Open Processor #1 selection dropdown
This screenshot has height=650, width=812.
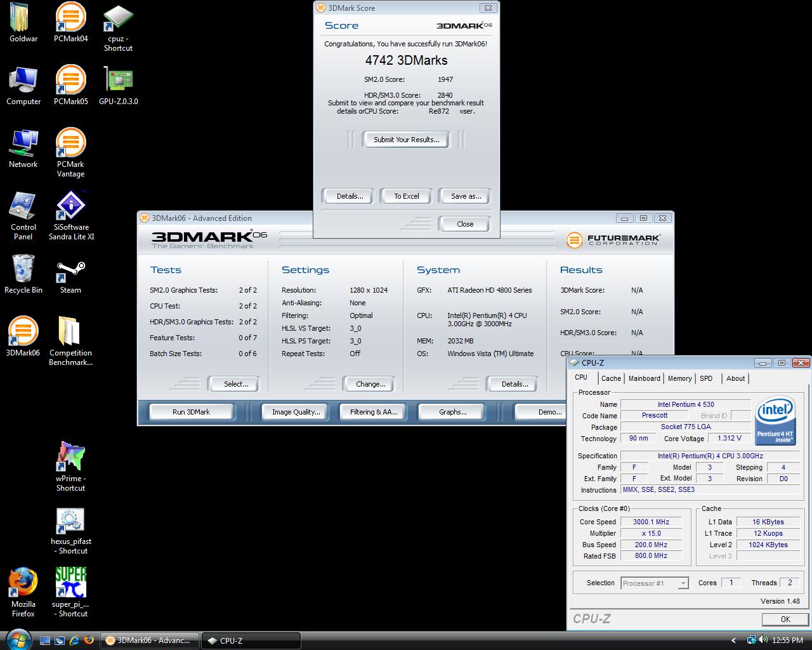(x=655, y=583)
